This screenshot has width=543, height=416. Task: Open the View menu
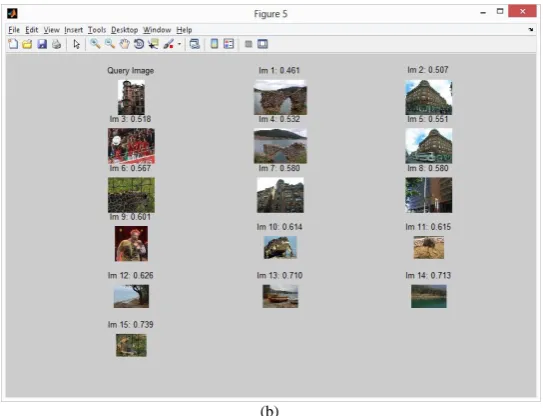pos(52,30)
